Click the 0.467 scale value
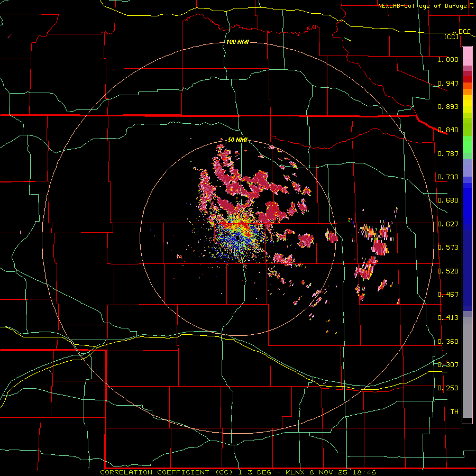Image resolution: width=476 pixels, height=476 pixels. click(x=448, y=295)
